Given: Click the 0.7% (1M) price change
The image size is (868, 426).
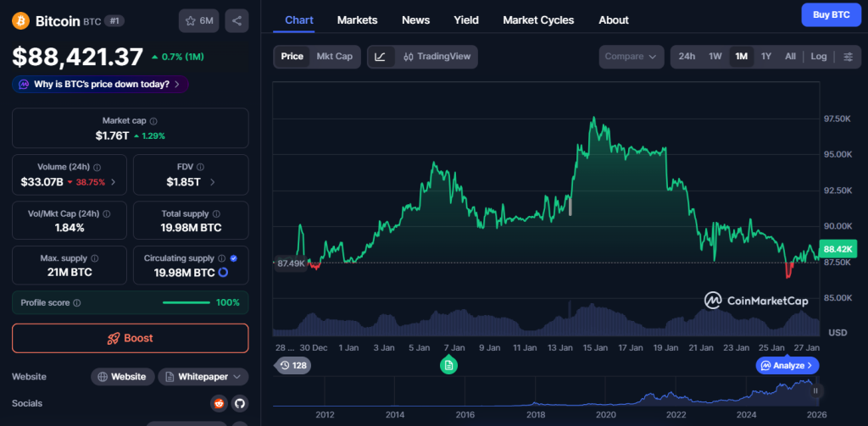Looking at the screenshot, I should [178, 57].
